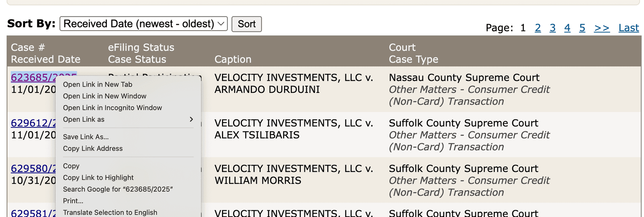
Task: Choose Translate Selection to English
Action: pyautogui.click(x=110, y=212)
